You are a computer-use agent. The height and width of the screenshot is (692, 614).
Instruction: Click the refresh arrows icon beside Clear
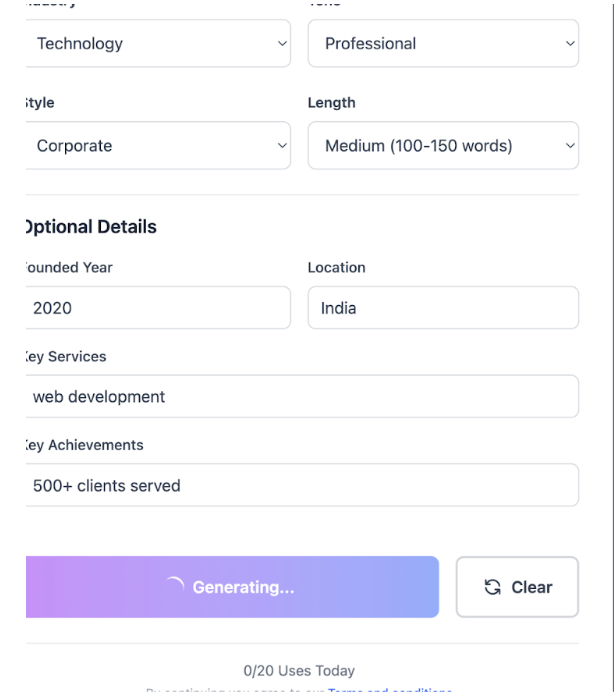pyautogui.click(x=492, y=588)
